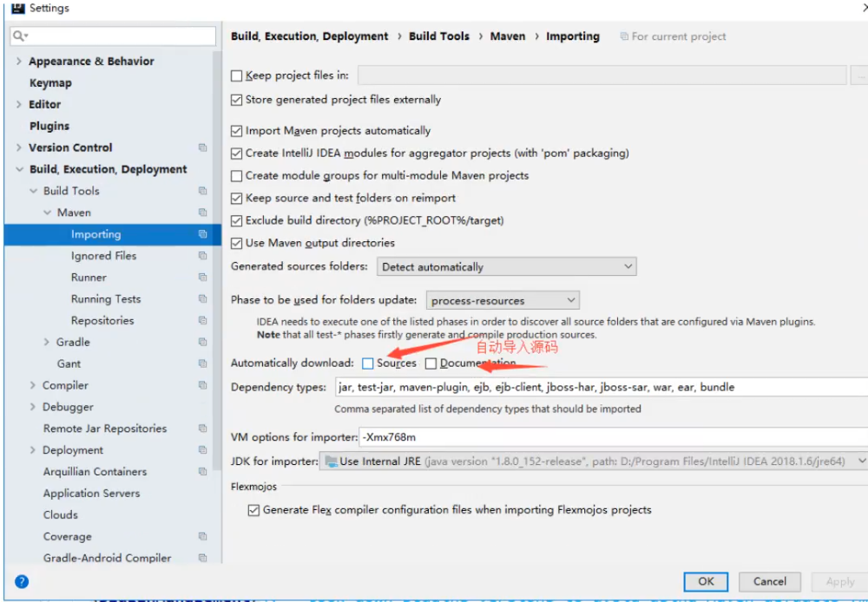
Task: Click the For current project icon
Action: (624, 36)
